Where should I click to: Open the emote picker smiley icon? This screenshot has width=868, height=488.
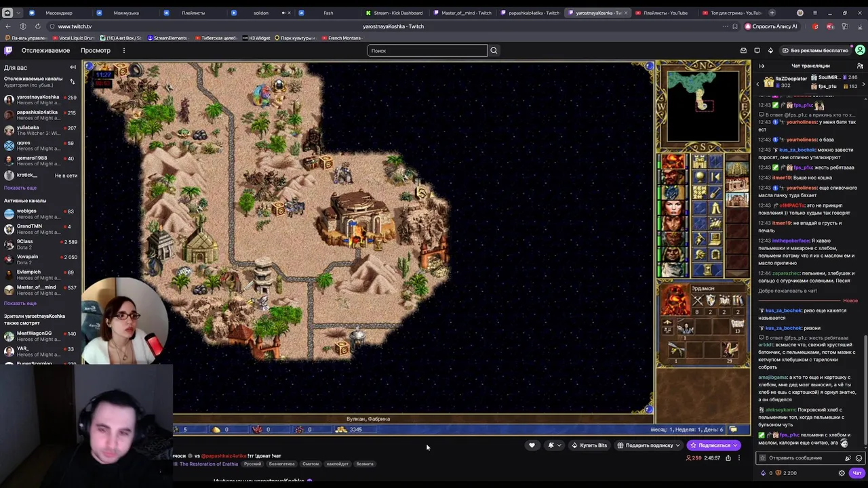click(859, 458)
